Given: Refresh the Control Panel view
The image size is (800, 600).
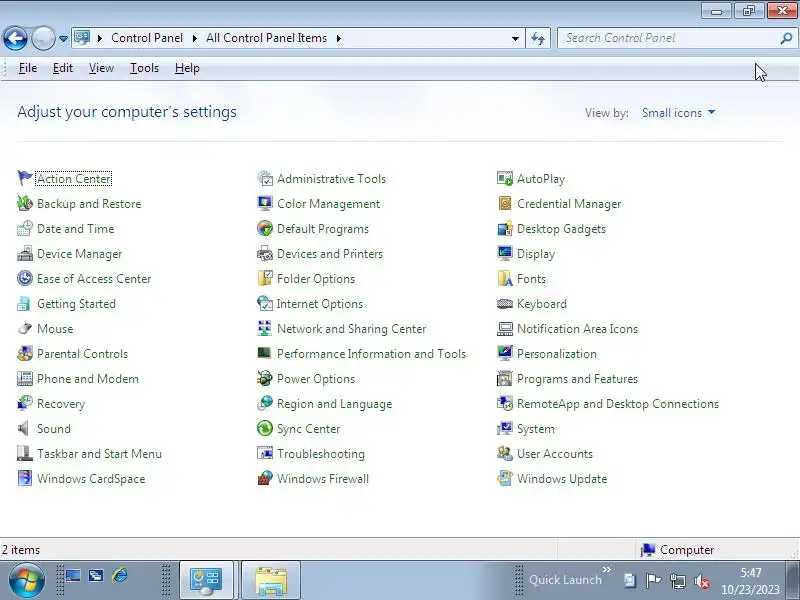Looking at the screenshot, I should click(x=538, y=38).
